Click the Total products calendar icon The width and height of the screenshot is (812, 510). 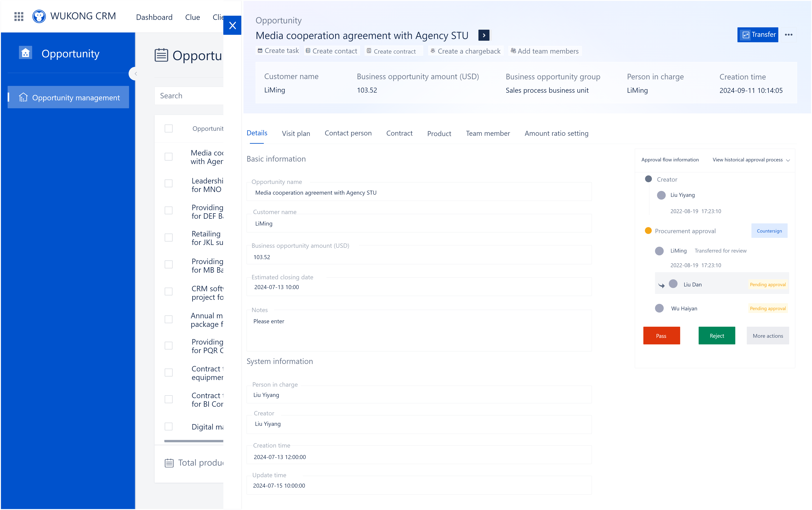pos(169,463)
